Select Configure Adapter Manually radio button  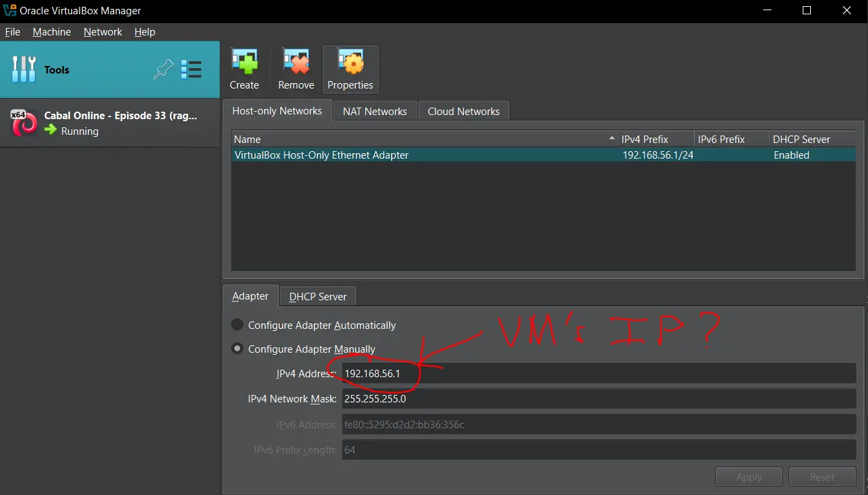[x=237, y=349]
